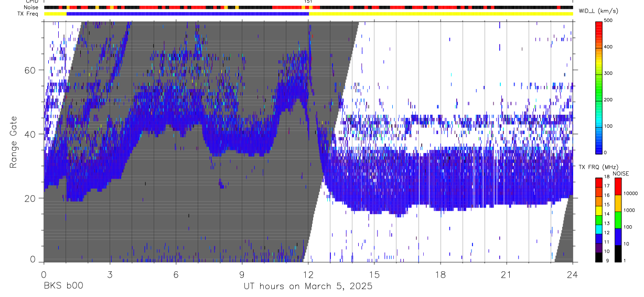Image resolution: width=644 pixels, height=297 pixels.
Task: Click the 24 hour tick on the UT axis
Action: 573,274
